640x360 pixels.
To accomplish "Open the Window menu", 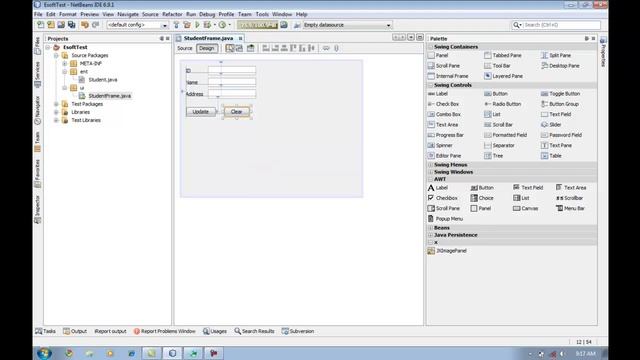I will pyautogui.click(x=282, y=14).
